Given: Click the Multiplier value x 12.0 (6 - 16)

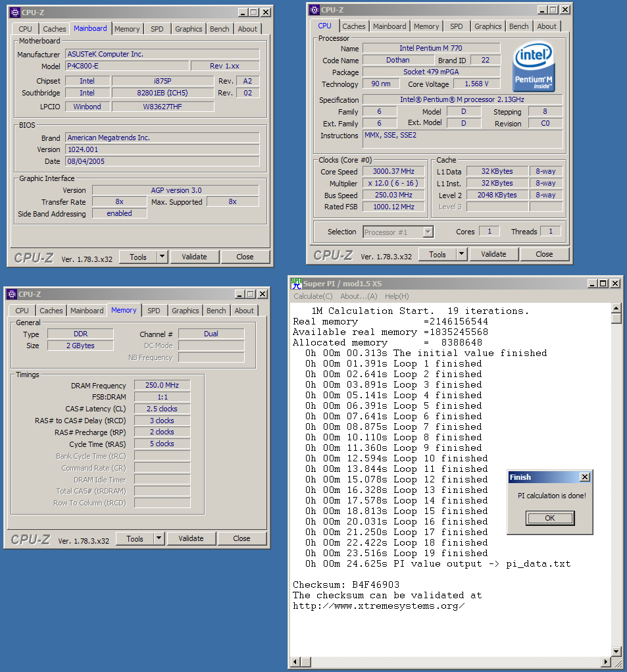Looking at the screenshot, I should tap(393, 183).
